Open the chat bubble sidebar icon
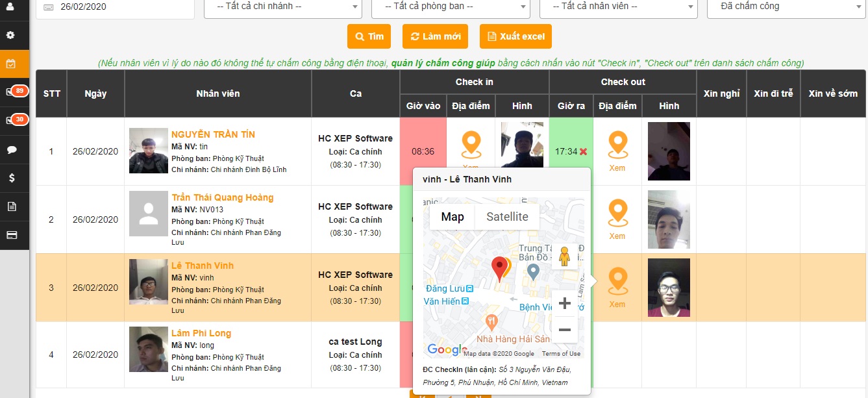Image resolution: width=868 pixels, height=398 pixels. [x=11, y=149]
